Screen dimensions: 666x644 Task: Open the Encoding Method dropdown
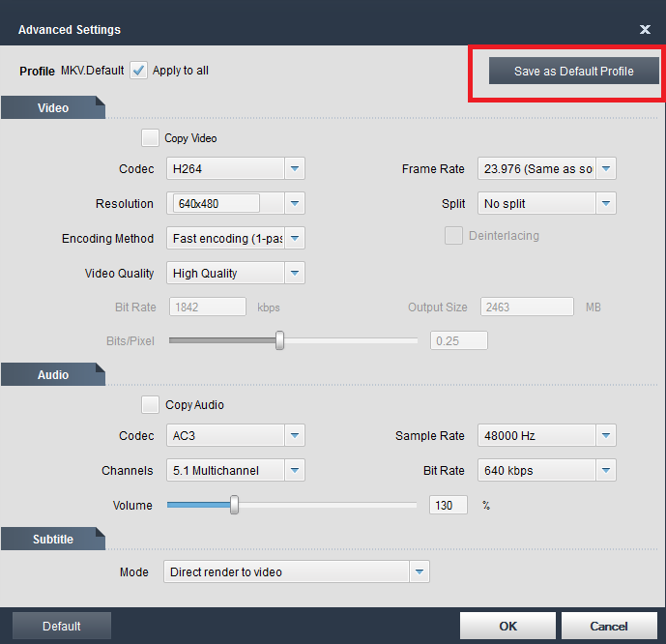[295, 239]
